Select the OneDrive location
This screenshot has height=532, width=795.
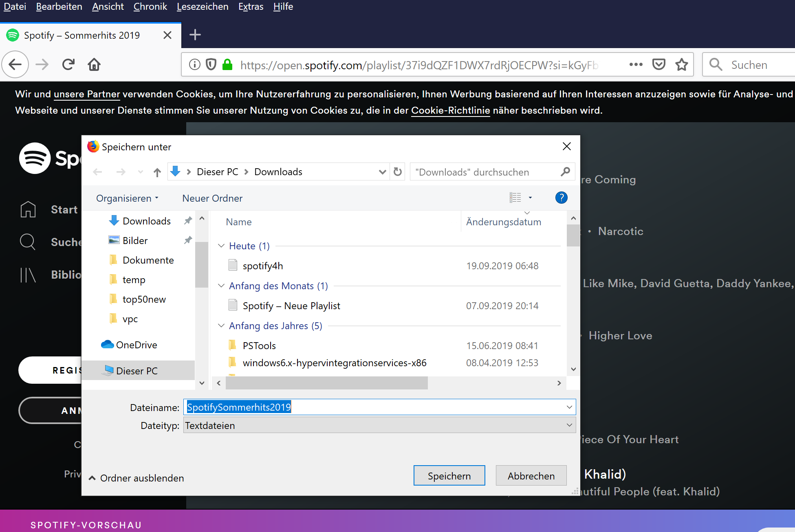point(129,345)
